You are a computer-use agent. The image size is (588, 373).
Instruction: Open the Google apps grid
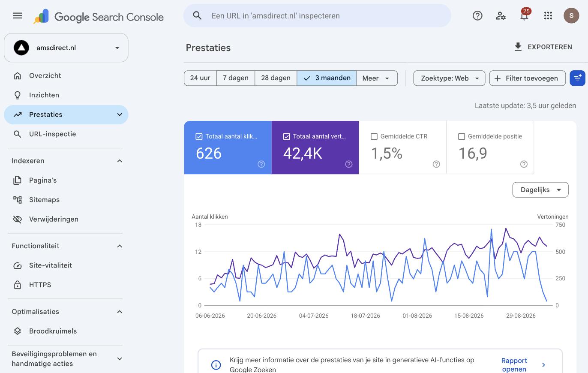(x=548, y=16)
